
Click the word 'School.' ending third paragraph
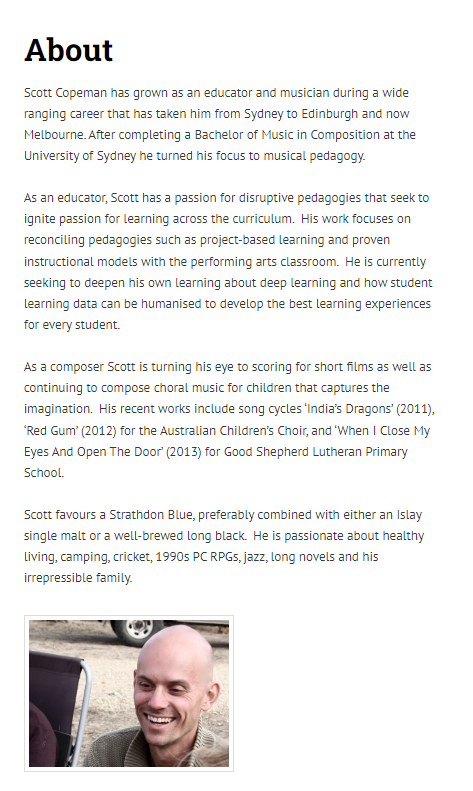tap(44, 473)
